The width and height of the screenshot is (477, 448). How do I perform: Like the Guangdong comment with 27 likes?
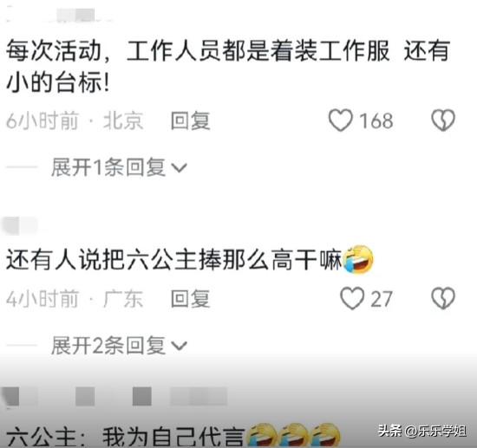pos(352,298)
